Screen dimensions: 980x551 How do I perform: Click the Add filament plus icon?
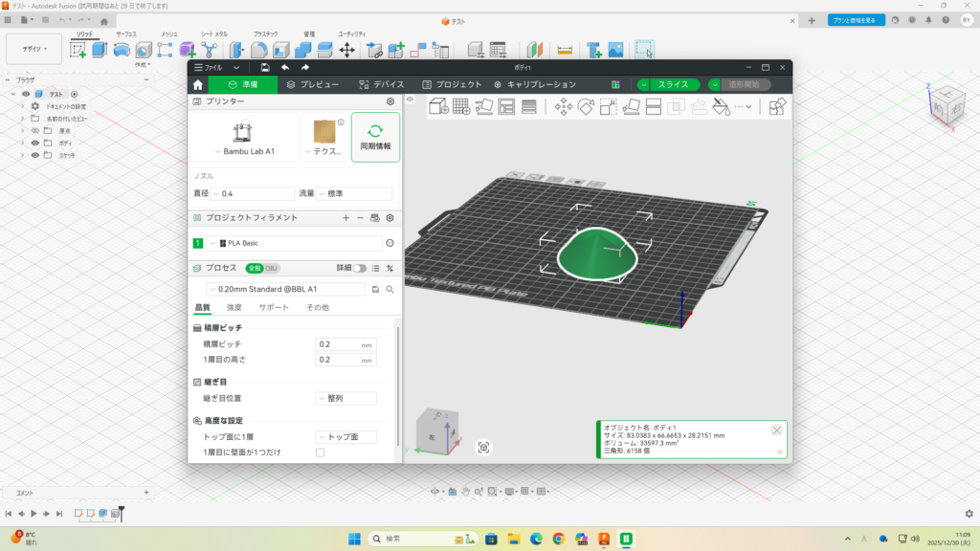pyautogui.click(x=345, y=218)
